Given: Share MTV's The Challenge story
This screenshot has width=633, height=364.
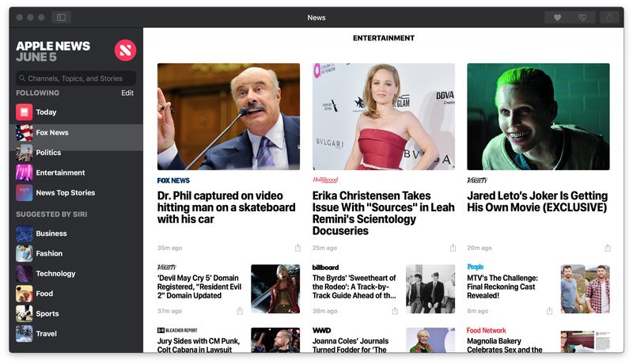Looking at the screenshot, I should 549,311.
